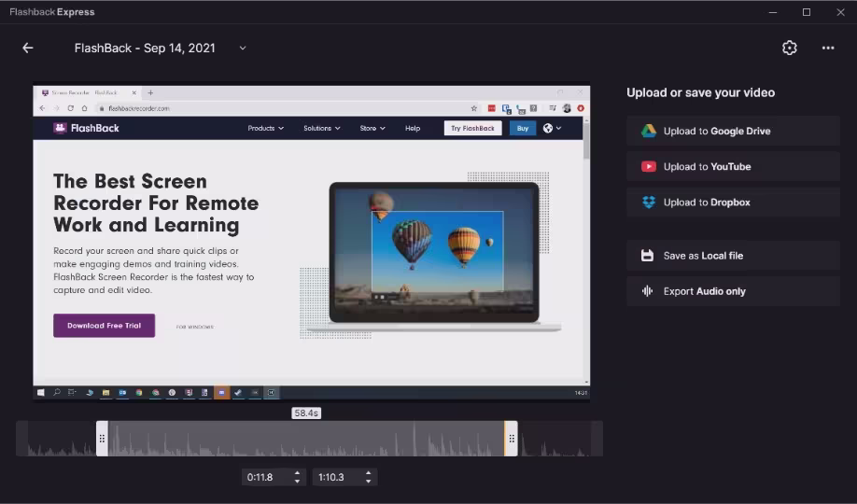
Task: Increase end time with the up arrow
Action: click(x=369, y=473)
